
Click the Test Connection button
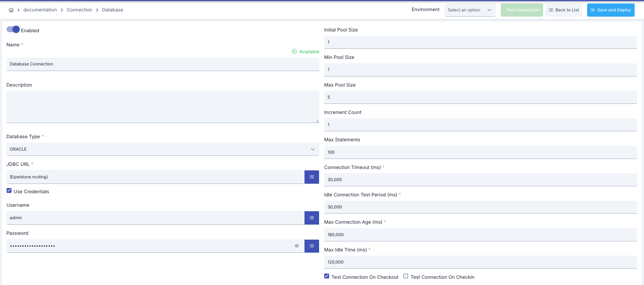pos(522,10)
